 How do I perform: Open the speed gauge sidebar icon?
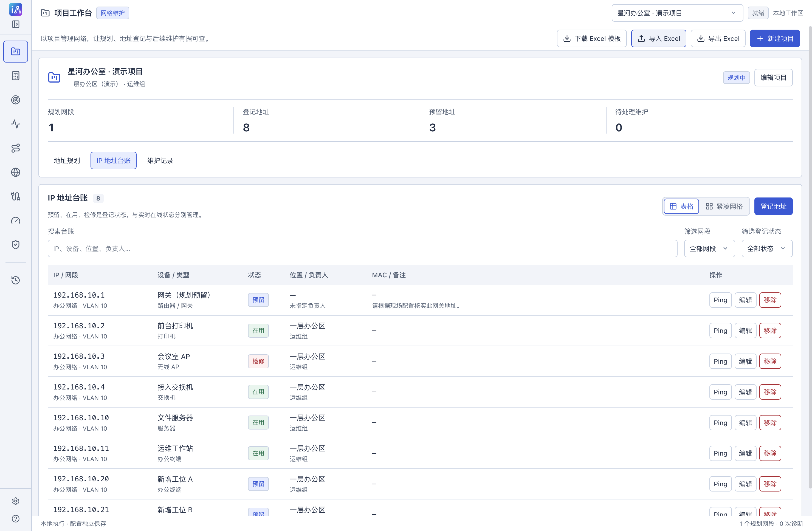point(16,221)
